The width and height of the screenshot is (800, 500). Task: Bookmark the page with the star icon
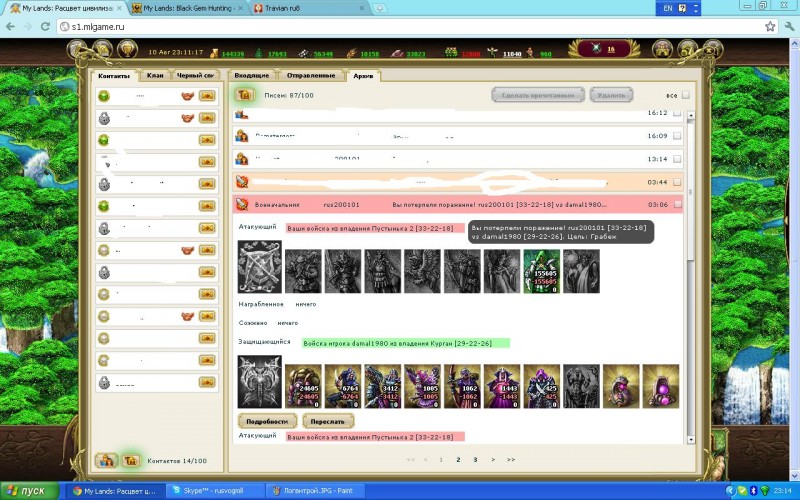pyautogui.click(x=770, y=27)
